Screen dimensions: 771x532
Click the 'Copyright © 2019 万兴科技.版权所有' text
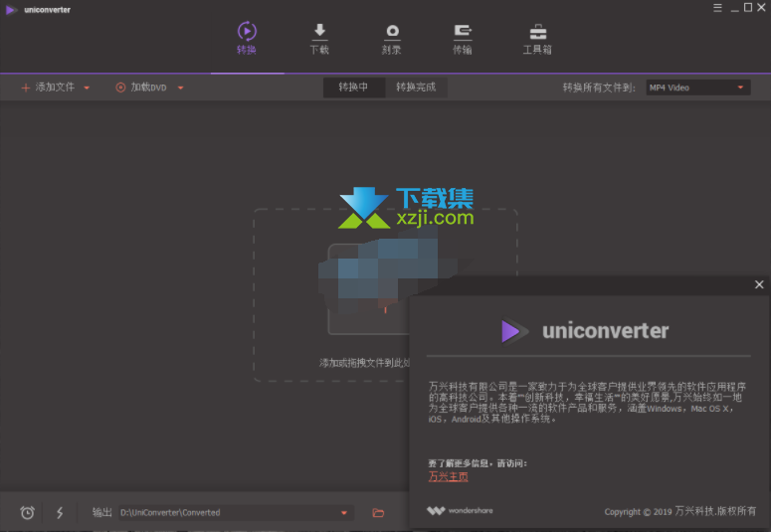[x=680, y=511]
